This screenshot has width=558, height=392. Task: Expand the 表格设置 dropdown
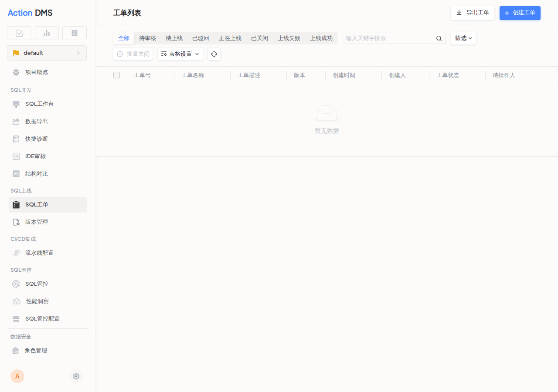pyautogui.click(x=180, y=54)
